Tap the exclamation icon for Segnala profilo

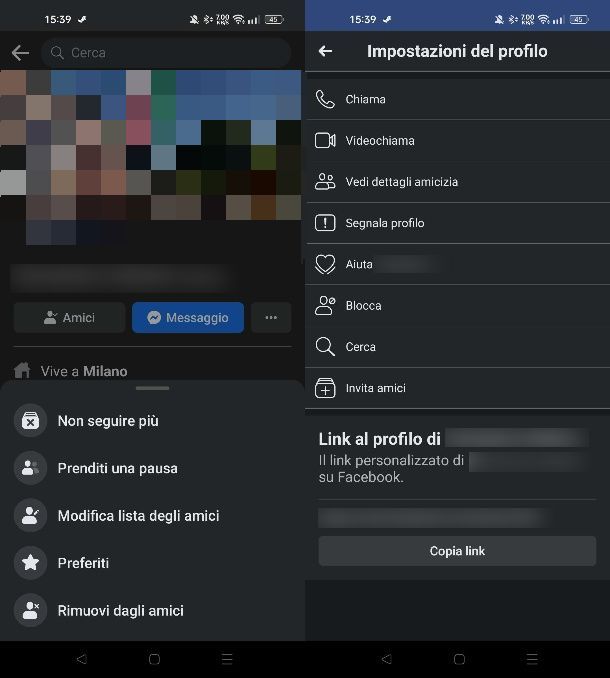[325, 223]
